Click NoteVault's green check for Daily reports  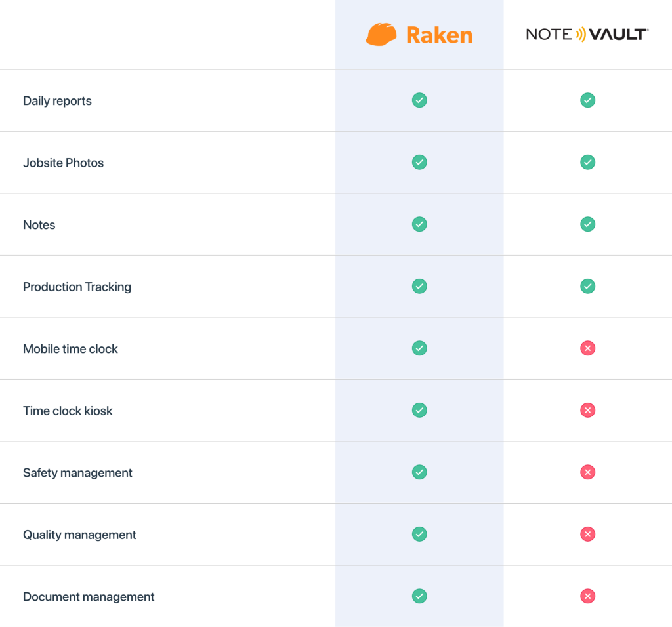coord(588,100)
